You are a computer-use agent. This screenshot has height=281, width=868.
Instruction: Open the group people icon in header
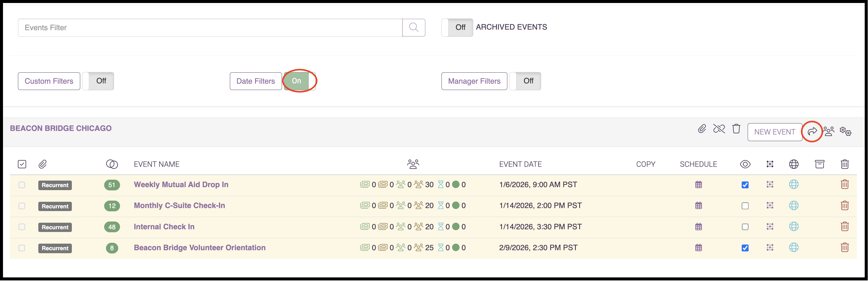(828, 131)
